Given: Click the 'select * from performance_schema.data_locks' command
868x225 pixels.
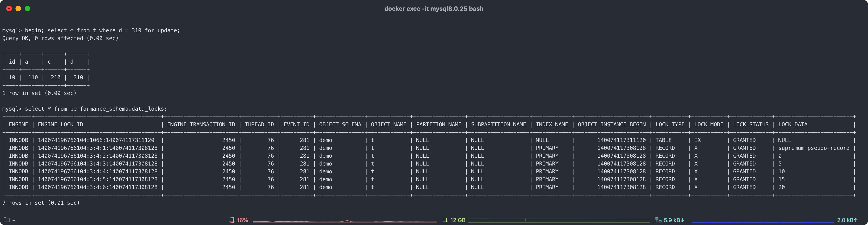Looking at the screenshot, I should coord(96,109).
